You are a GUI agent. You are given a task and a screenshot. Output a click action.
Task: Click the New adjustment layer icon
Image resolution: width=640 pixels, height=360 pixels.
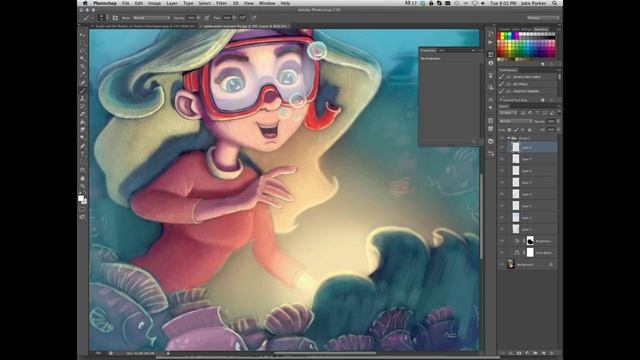coord(527,353)
